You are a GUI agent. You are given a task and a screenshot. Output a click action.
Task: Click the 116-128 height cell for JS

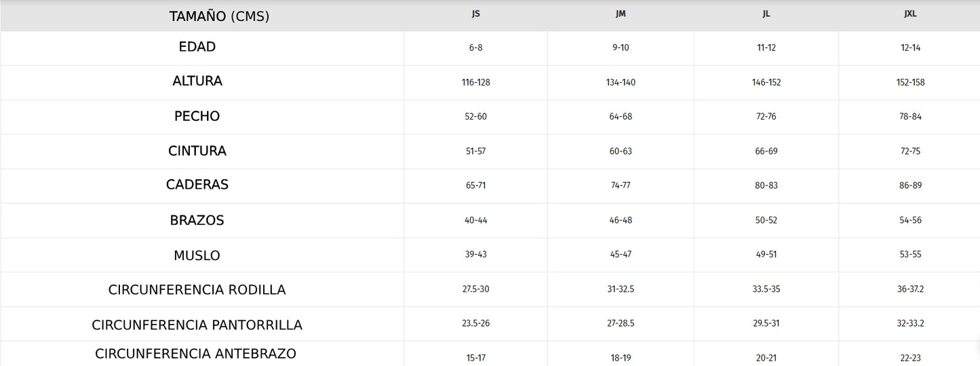pos(475,82)
